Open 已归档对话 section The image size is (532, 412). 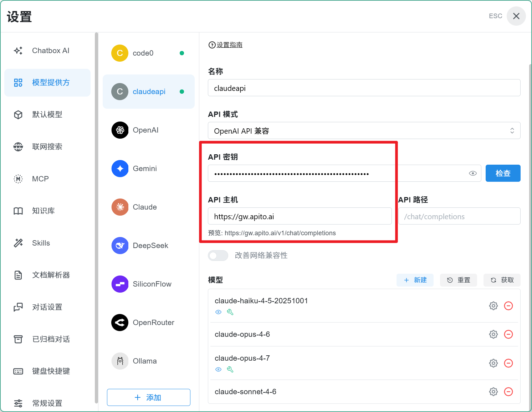click(47, 339)
